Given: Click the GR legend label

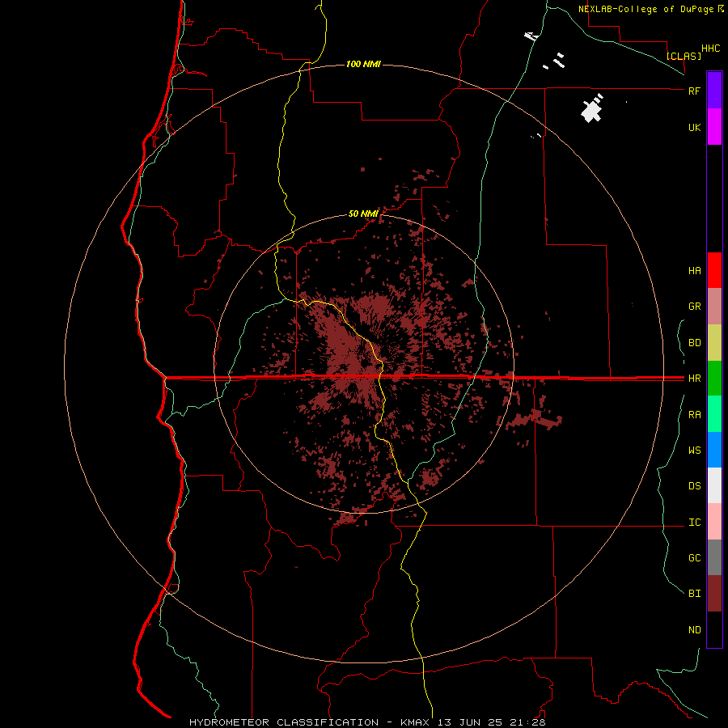Looking at the screenshot, I should (x=694, y=307).
